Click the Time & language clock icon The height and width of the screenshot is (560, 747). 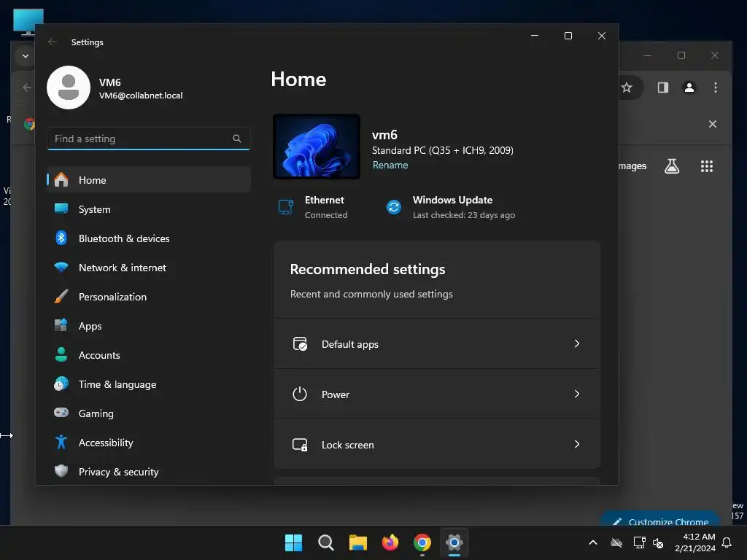tap(61, 384)
